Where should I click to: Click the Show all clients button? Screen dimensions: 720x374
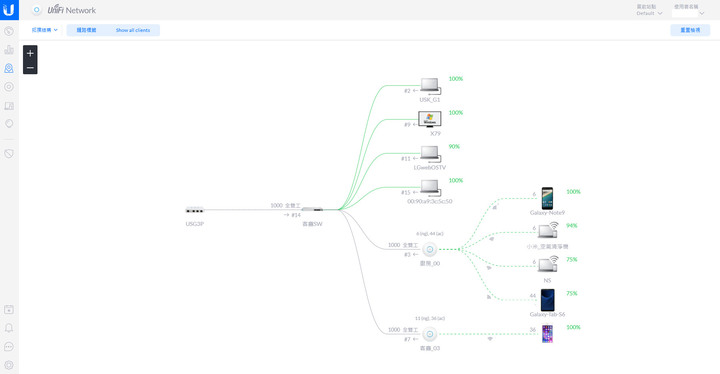tap(133, 30)
